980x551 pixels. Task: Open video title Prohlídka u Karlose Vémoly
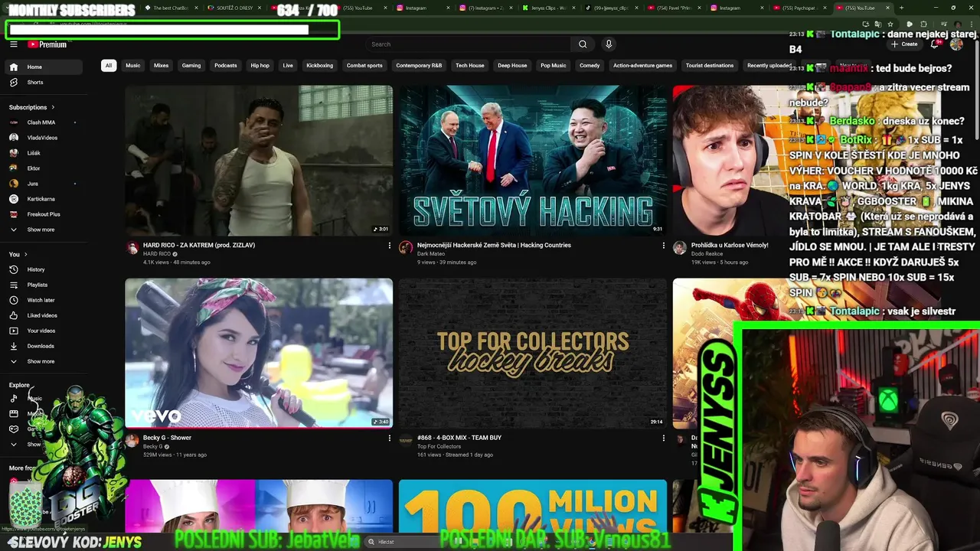tap(730, 245)
